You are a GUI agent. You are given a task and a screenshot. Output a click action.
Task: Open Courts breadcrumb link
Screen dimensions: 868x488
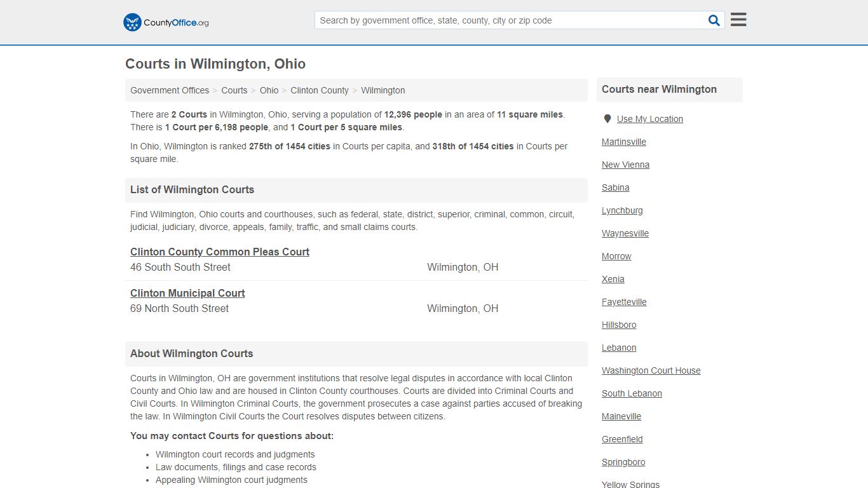234,90
